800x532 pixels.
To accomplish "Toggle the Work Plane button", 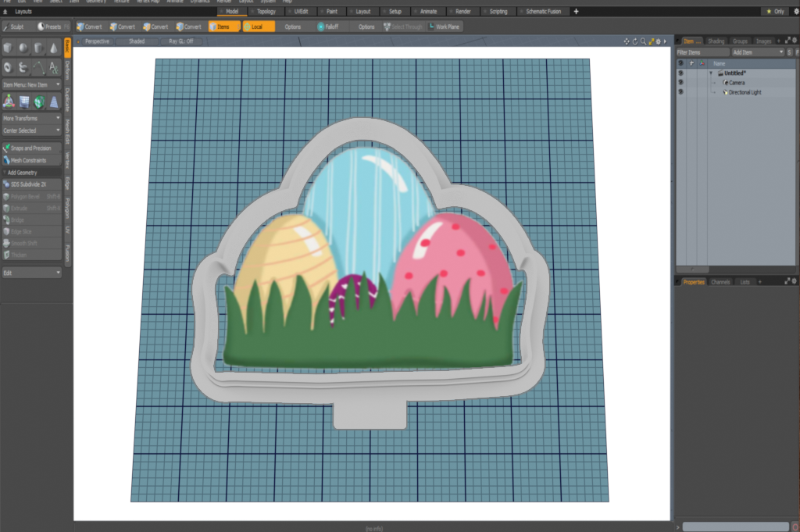I will tap(445, 27).
